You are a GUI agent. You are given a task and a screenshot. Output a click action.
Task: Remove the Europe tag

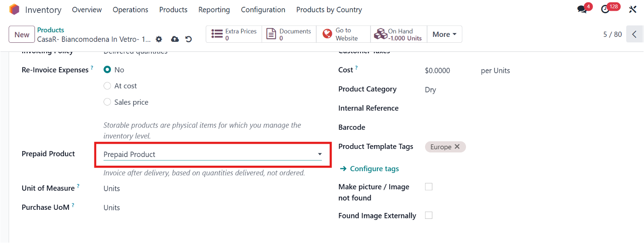[x=457, y=147]
